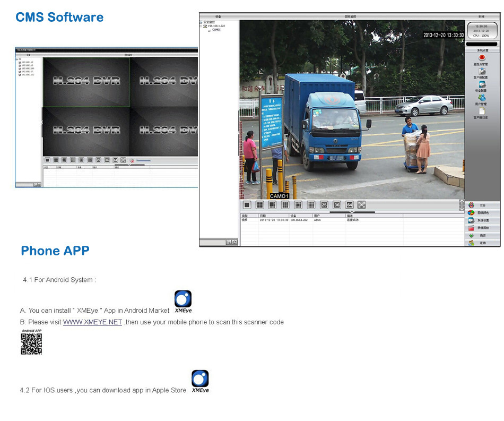Choose the 36-channel layout button
The width and height of the screenshot is (504, 421).
[x=336, y=205]
